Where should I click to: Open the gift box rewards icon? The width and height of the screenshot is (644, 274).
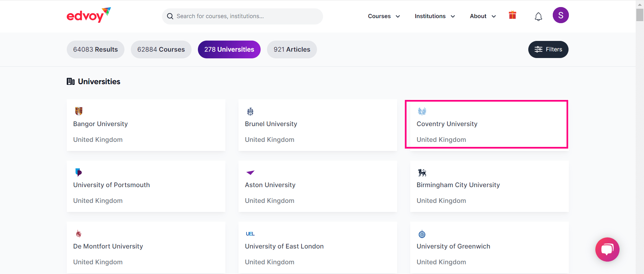click(x=512, y=15)
